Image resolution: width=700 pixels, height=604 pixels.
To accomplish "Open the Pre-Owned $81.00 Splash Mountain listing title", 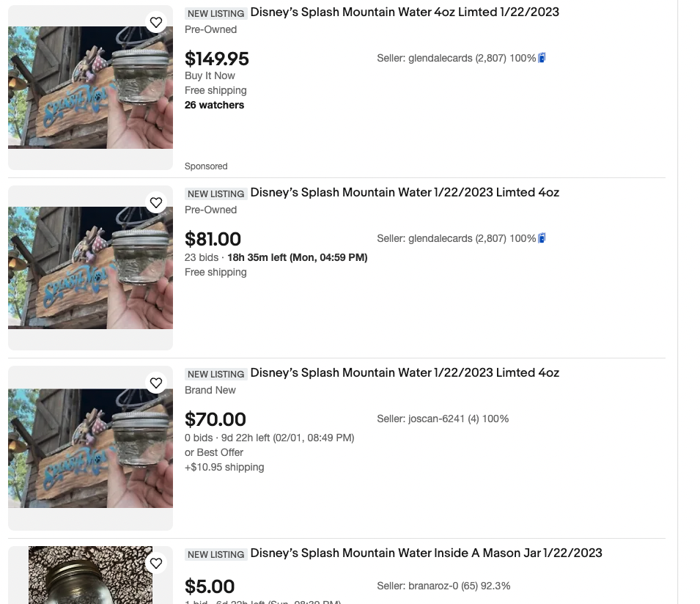I will (x=404, y=193).
